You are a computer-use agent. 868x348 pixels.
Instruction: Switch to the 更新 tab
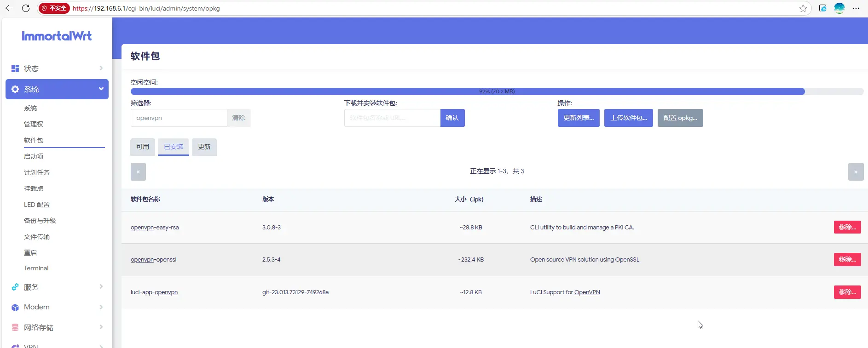tap(204, 147)
